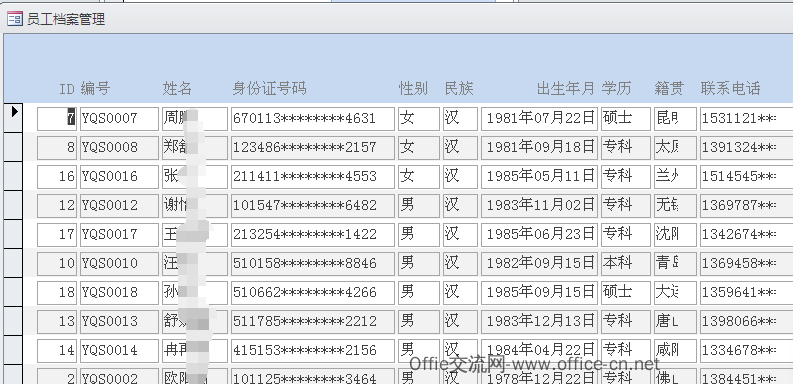Click ID number field 670113********4631

(313, 119)
